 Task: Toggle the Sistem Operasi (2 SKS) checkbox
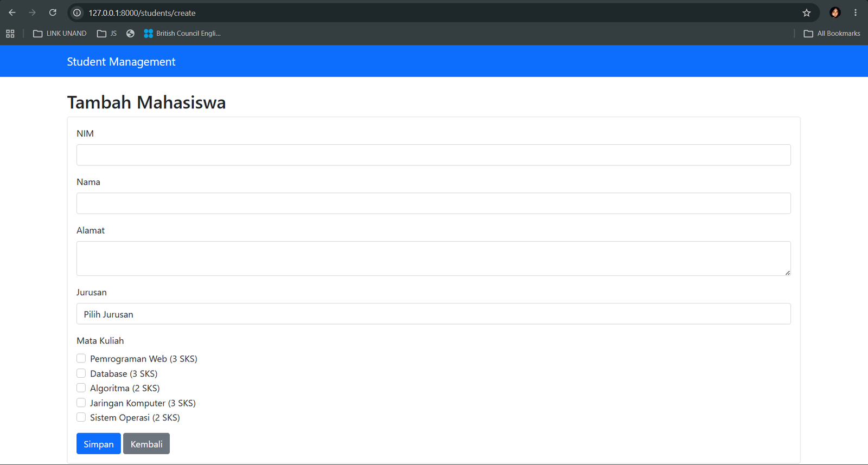pos(81,417)
